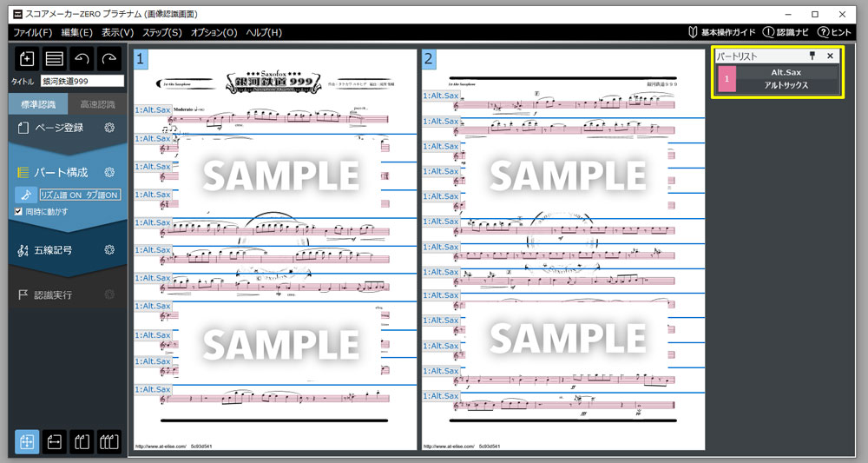The height and width of the screenshot is (463, 868).
Task: Add a new page with the plus-page icon
Action: (x=27, y=58)
